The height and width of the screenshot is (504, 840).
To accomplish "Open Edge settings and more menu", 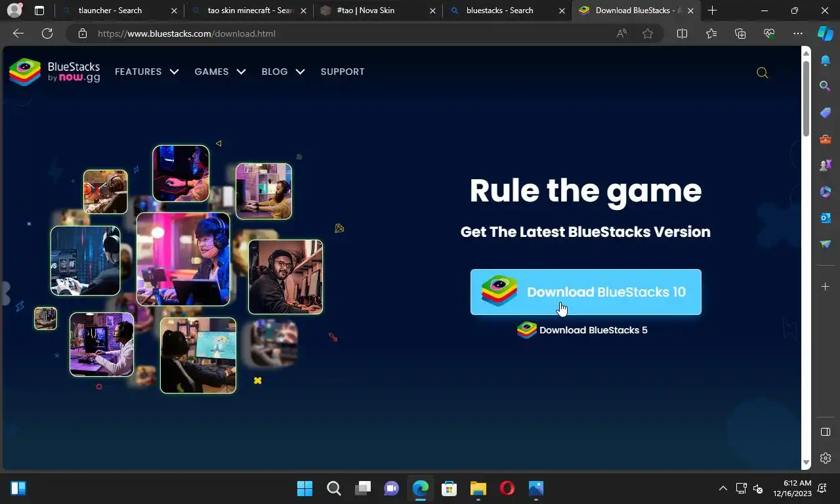I will [798, 33].
